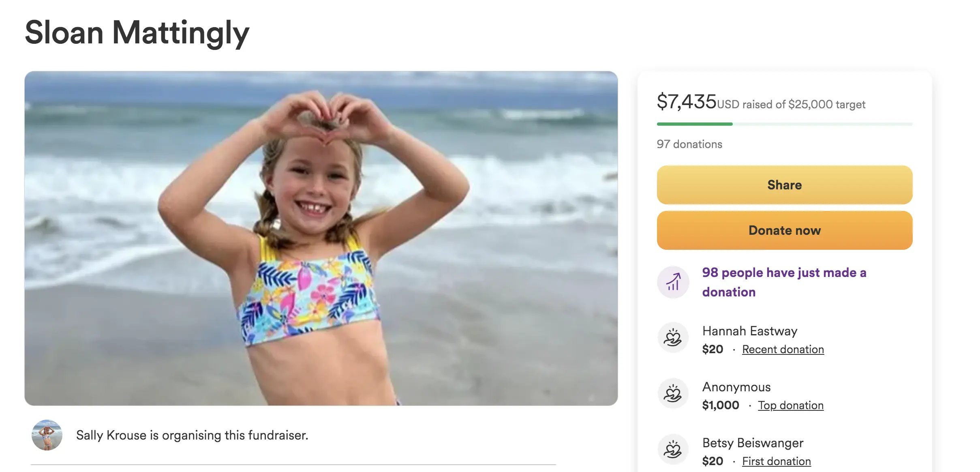Click the Sloan Mattingly page title
Screen dimensions: 980x472
137,32
